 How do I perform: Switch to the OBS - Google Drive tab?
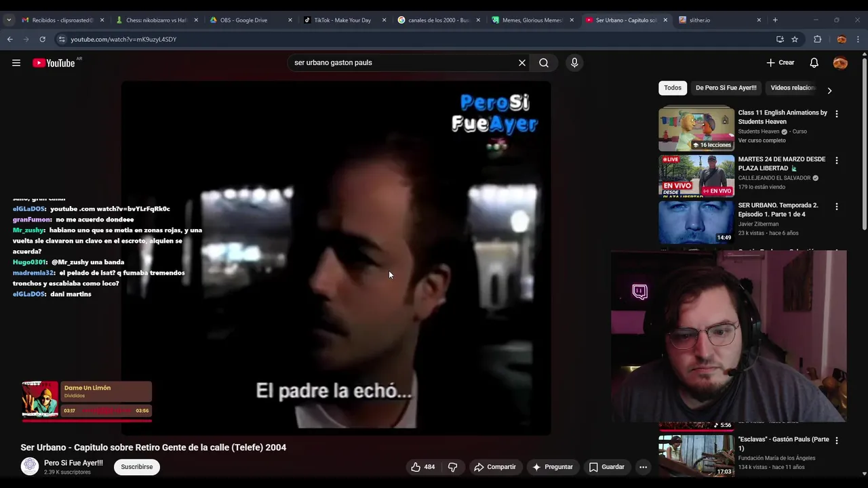[250, 20]
